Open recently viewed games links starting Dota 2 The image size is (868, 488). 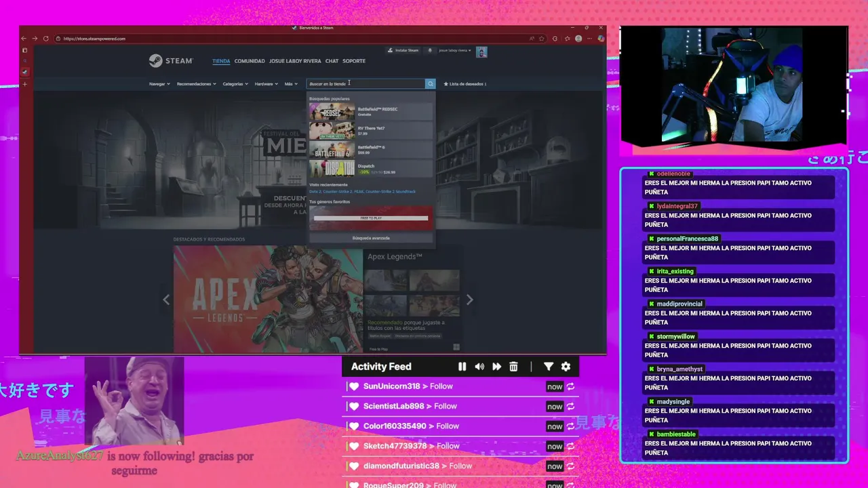click(x=363, y=192)
